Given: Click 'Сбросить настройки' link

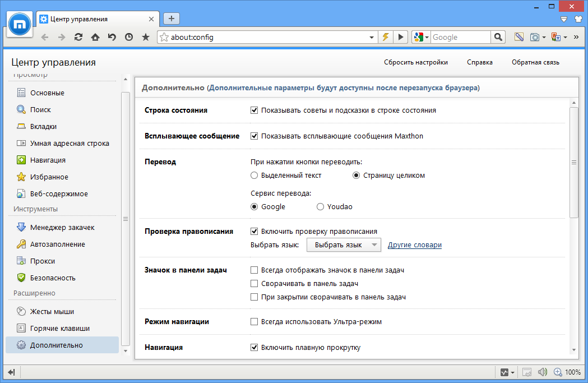Looking at the screenshot, I should [415, 62].
